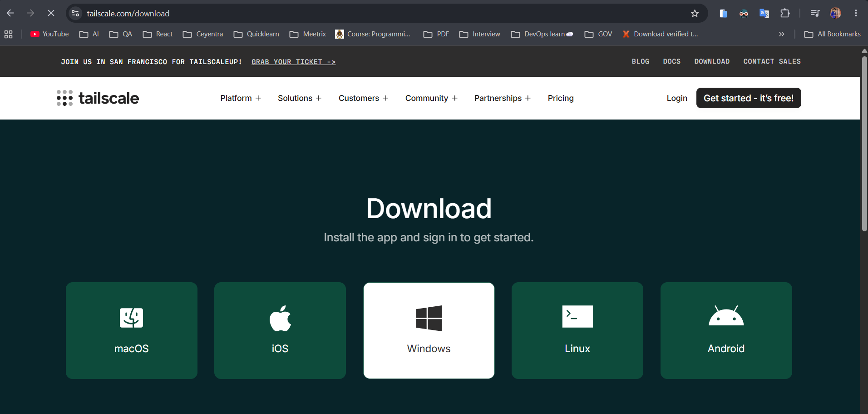Image resolution: width=868 pixels, height=414 pixels.
Task: Expand the Community menu
Action: pyautogui.click(x=431, y=98)
